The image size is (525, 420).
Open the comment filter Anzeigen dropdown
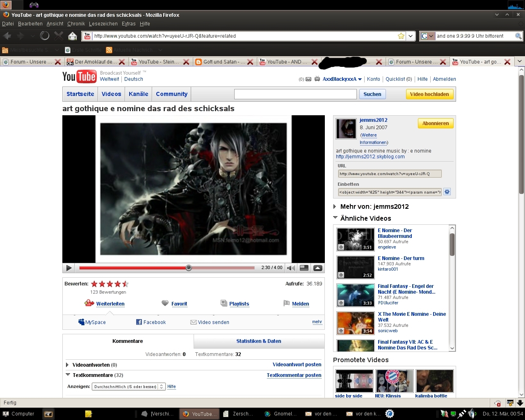[x=128, y=386]
